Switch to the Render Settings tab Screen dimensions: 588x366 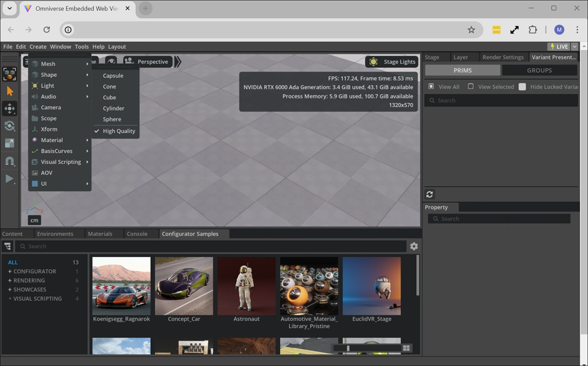(x=502, y=57)
